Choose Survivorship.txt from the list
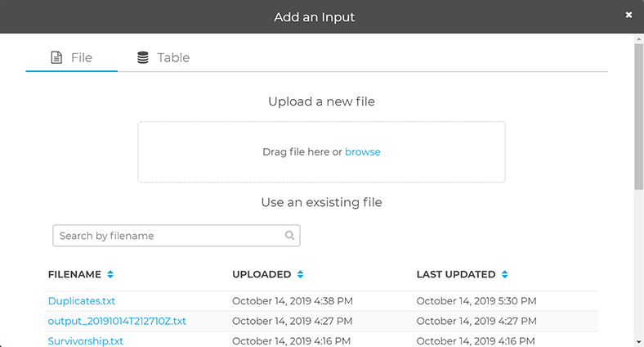The width and height of the screenshot is (644, 347). tap(86, 340)
